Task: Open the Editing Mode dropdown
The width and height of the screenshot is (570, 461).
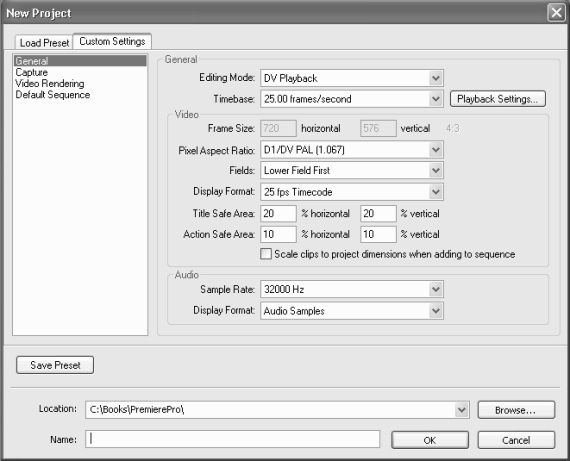Action: click(352, 78)
